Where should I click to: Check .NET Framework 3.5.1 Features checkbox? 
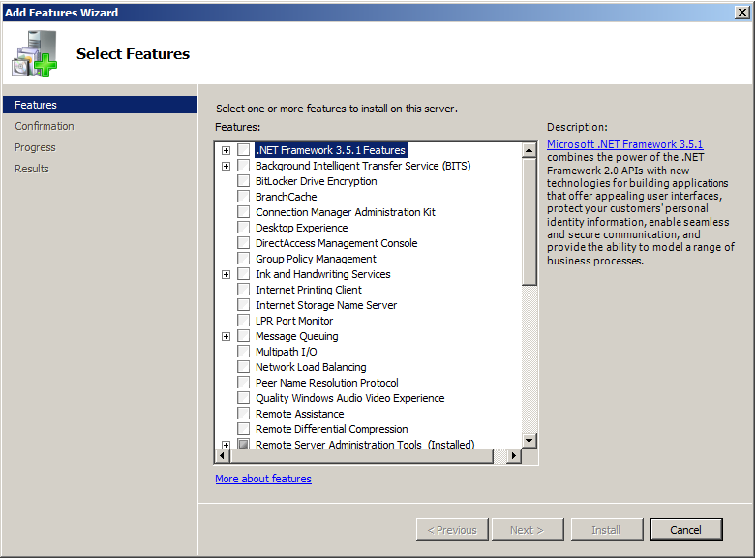coord(244,150)
